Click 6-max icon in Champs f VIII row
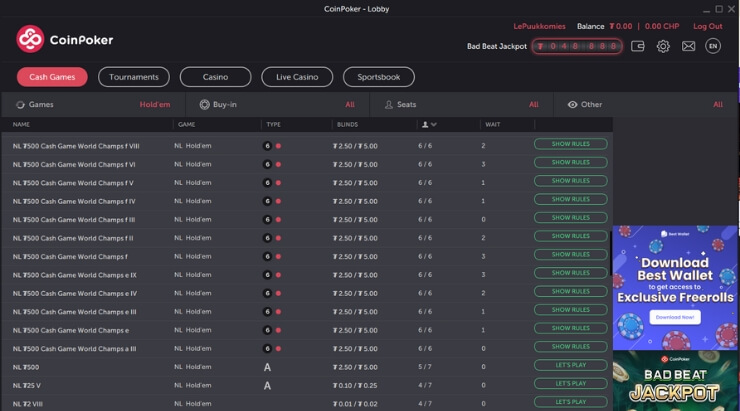Viewport: 740px width, 411px height. (x=267, y=146)
